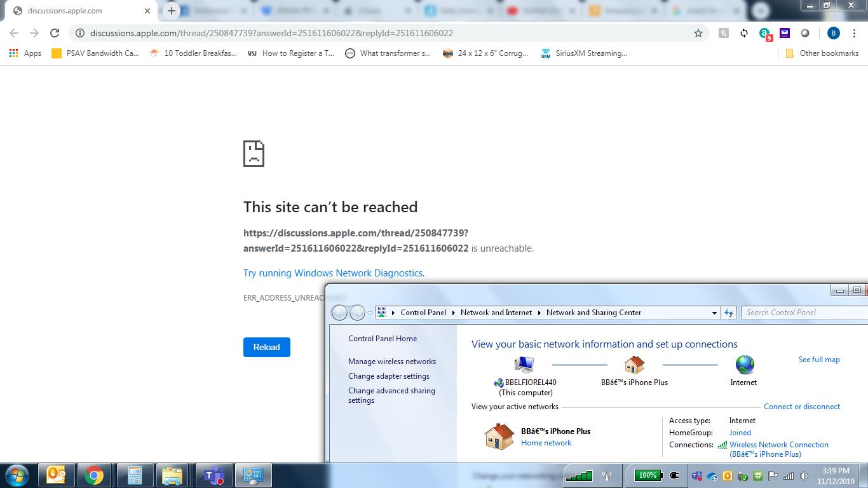The height and width of the screenshot is (488, 868).
Task: Open the 'What transformer s...' bookmark
Action: [x=388, y=53]
